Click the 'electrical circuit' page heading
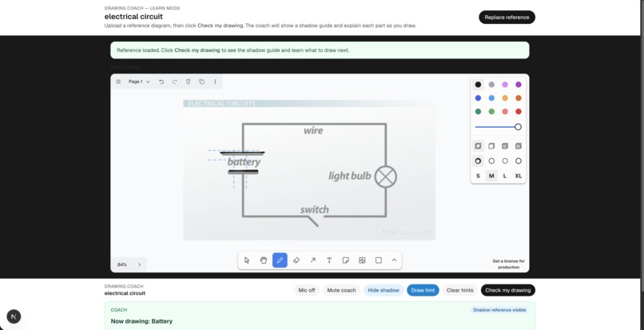Screen dimensions: 644x330 tap(133, 17)
